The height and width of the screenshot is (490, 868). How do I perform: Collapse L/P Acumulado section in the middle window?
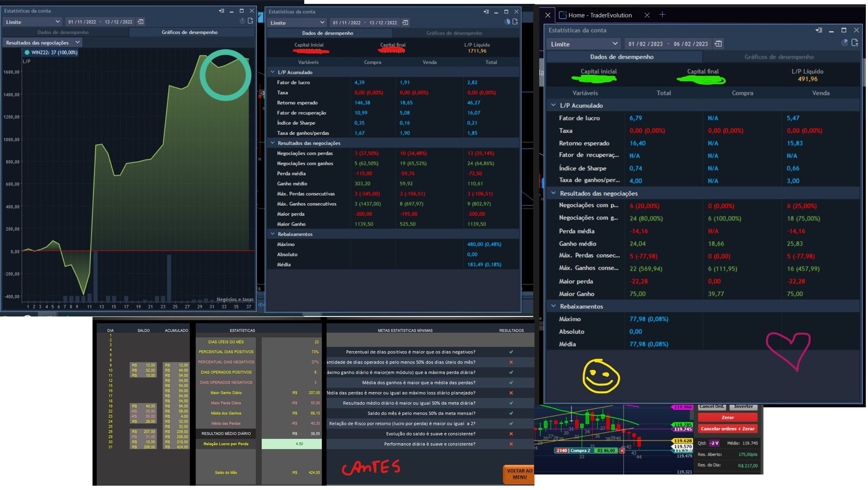click(x=272, y=72)
